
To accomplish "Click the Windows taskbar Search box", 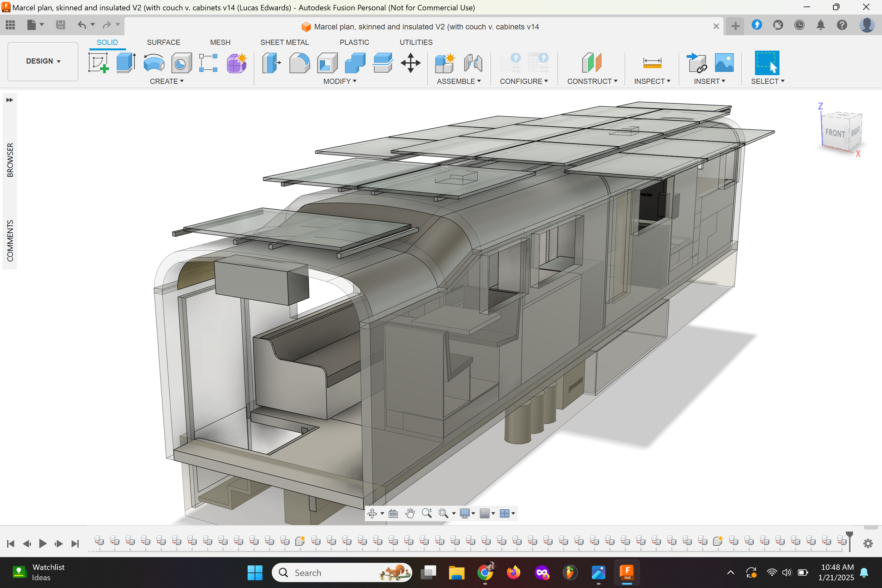I will pos(341,572).
